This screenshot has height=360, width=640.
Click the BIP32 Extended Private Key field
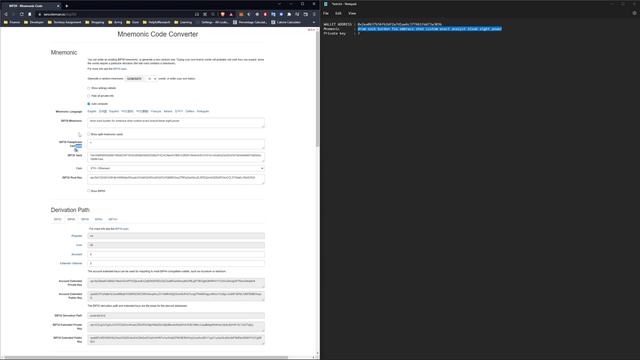tap(176, 327)
